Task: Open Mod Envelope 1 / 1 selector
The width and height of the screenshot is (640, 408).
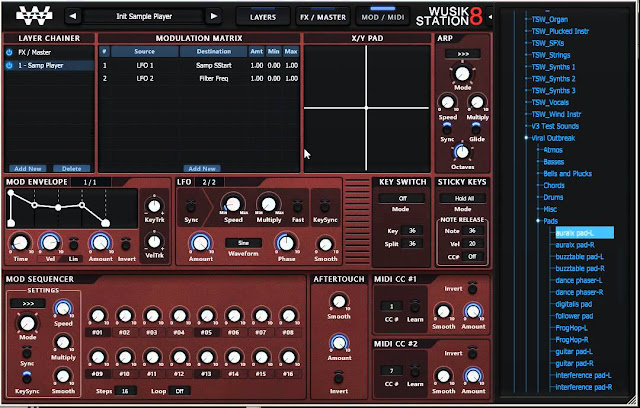Action: pyautogui.click(x=90, y=182)
